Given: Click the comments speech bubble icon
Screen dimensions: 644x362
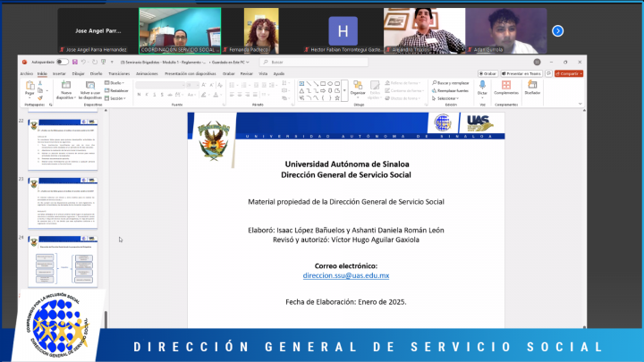Looking at the screenshot, I should pyautogui.click(x=548, y=74).
